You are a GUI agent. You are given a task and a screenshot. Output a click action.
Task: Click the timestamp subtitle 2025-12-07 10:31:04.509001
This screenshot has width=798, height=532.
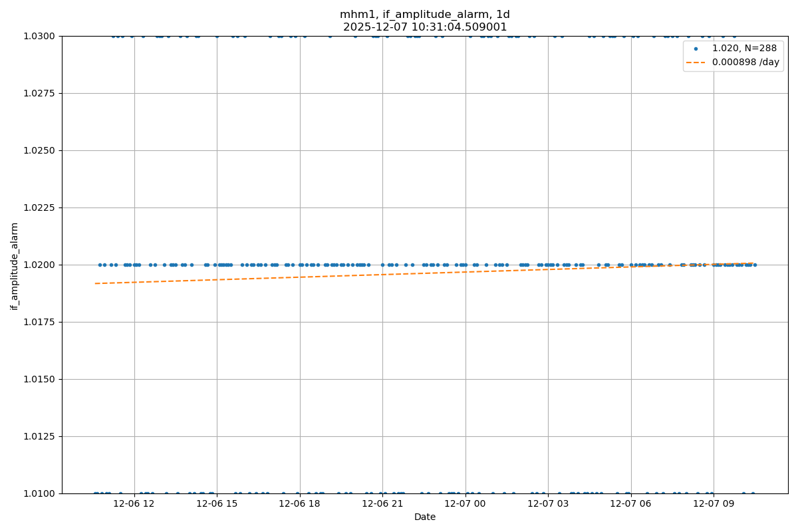click(424, 27)
